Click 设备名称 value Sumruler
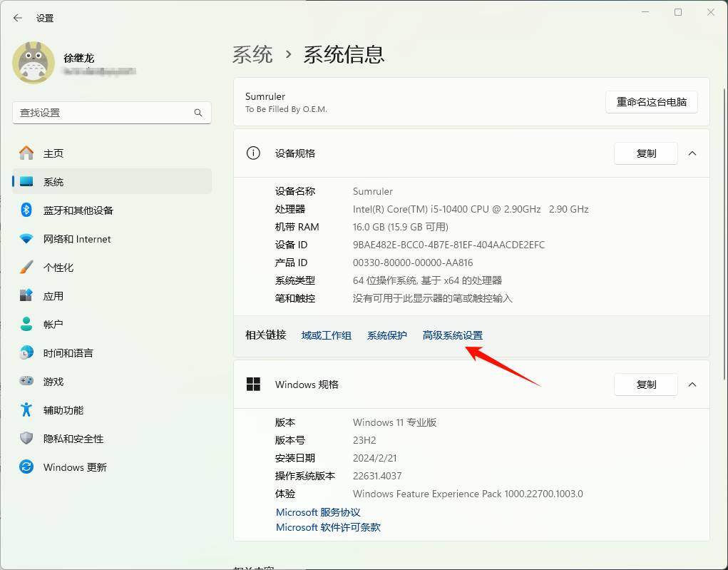This screenshot has height=570, width=728. (373, 191)
